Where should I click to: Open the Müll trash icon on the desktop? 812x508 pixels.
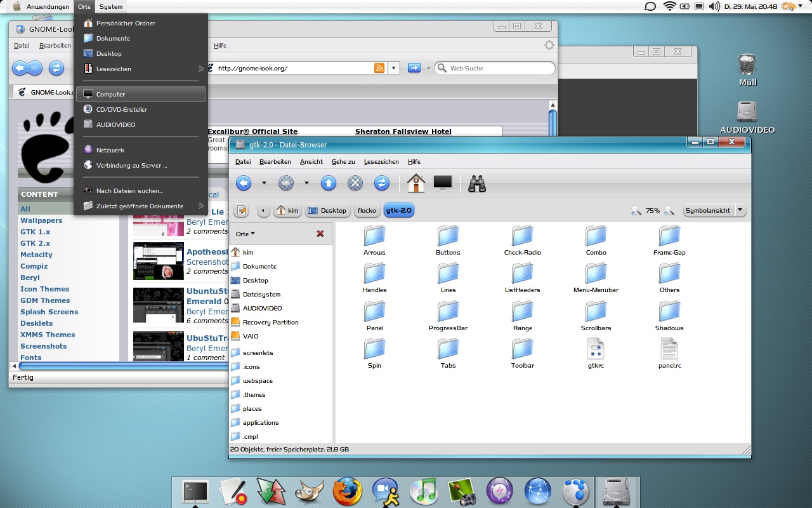(x=748, y=70)
